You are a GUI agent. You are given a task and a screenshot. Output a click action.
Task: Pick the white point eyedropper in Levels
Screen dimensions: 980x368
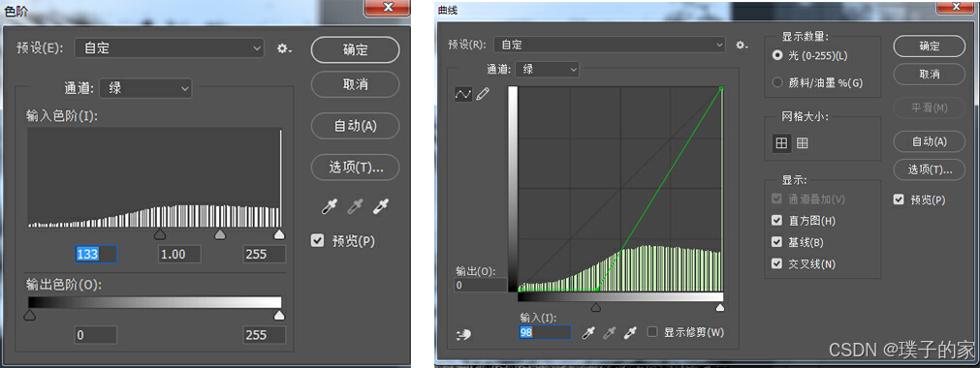(x=381, y=207)
